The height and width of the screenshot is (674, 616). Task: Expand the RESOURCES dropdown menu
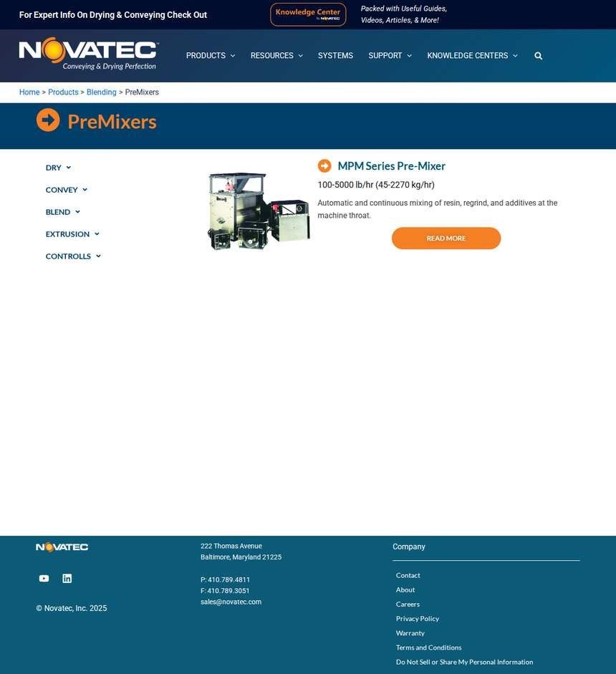276,55
